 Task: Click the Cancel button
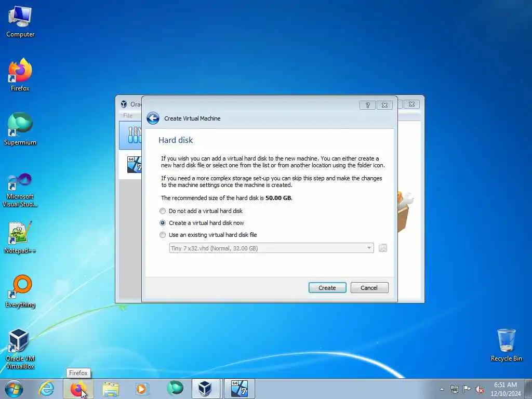coord(369,288)
